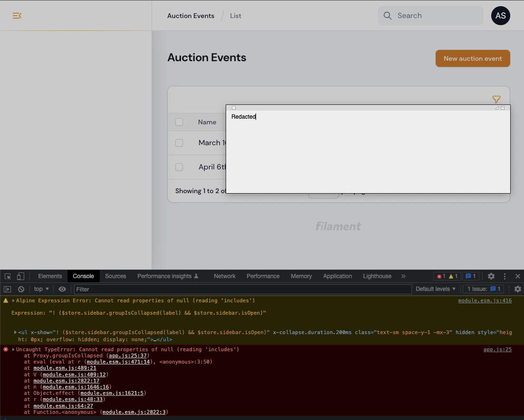Tick the checkbox for the April 6th row

179,167
